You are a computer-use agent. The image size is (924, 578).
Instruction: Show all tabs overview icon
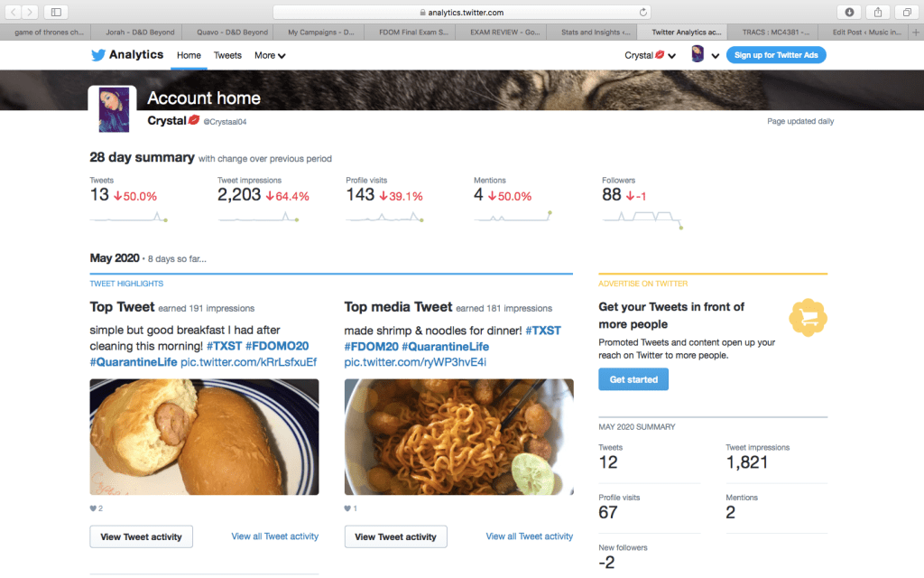(906, 12)
